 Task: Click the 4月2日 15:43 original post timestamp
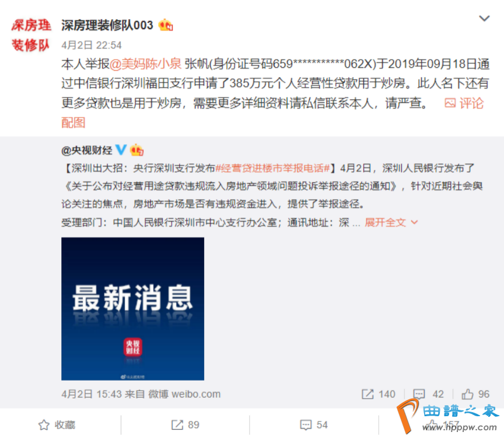click(91, 394)
